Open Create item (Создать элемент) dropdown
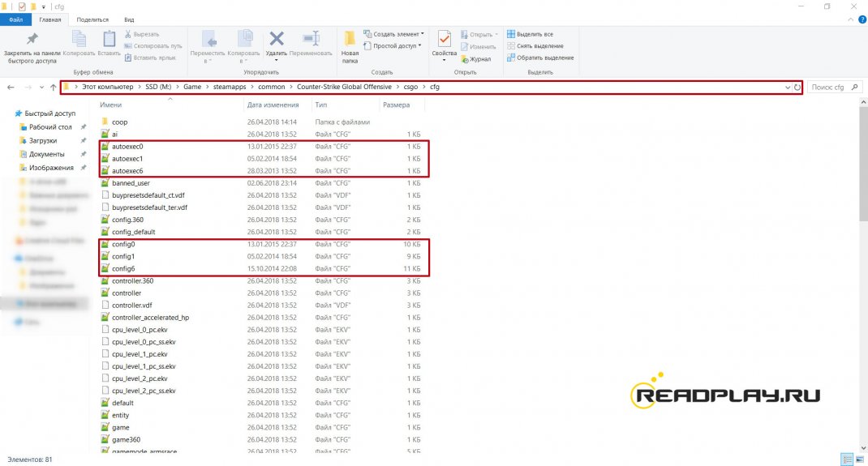Image resolution: width=868 pixels, height=466 pixels. pos(393,34)
